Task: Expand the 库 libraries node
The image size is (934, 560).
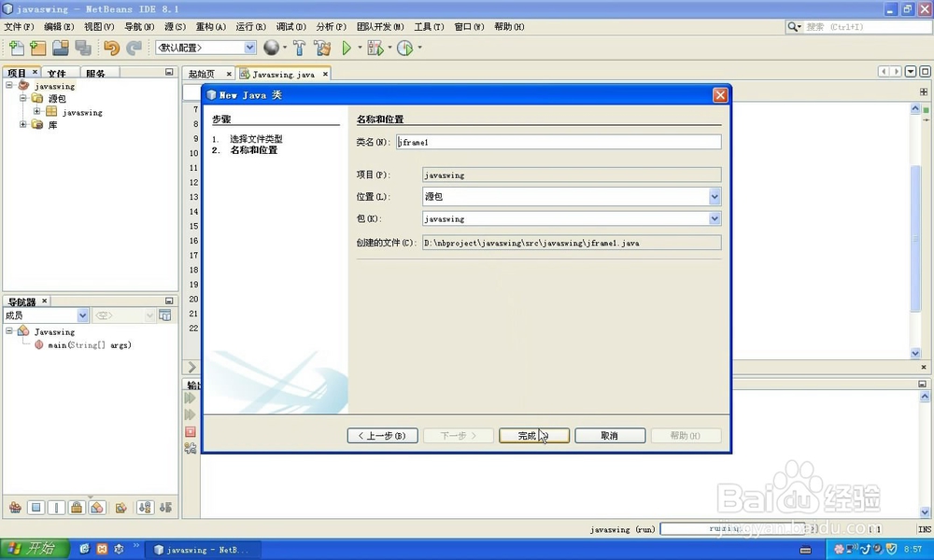Action: click(x=22, y=124)
